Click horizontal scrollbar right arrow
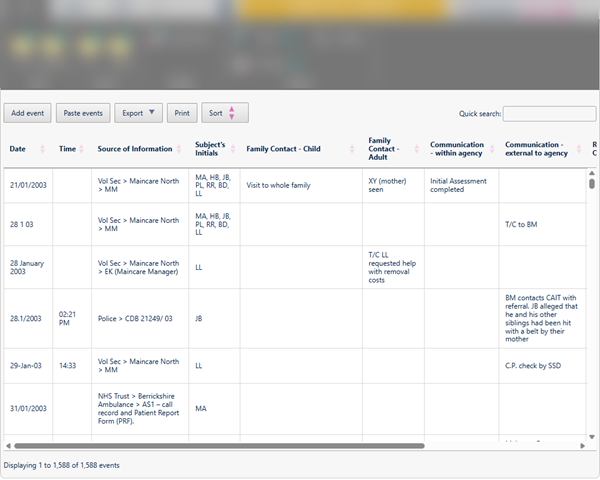 [x=582, y=446]
